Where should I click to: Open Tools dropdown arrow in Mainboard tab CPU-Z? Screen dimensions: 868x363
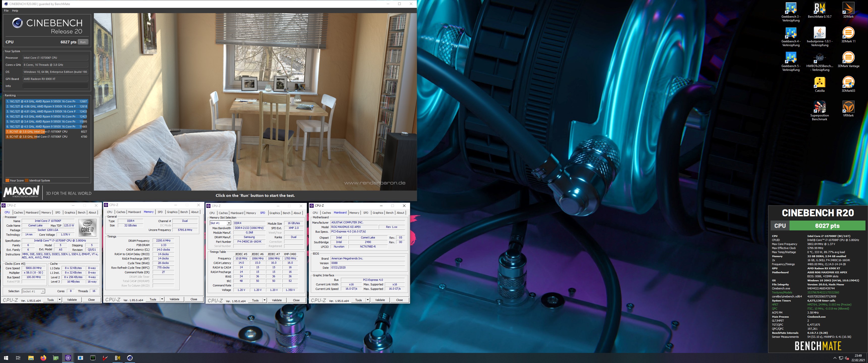coord(368,300)
